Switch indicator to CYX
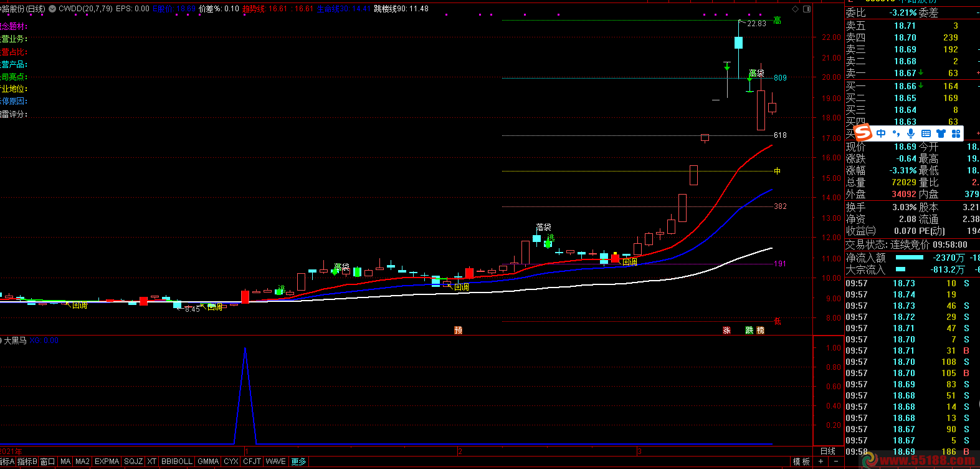 231,462
